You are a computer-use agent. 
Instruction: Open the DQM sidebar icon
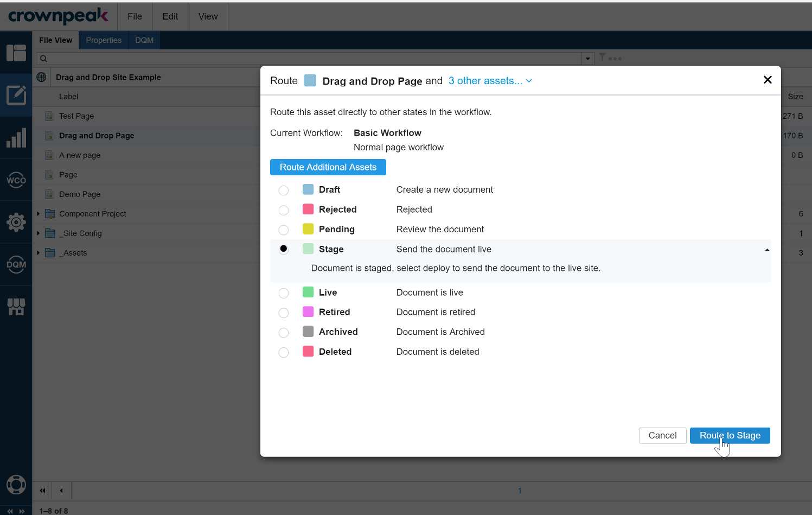coord(16,264)
